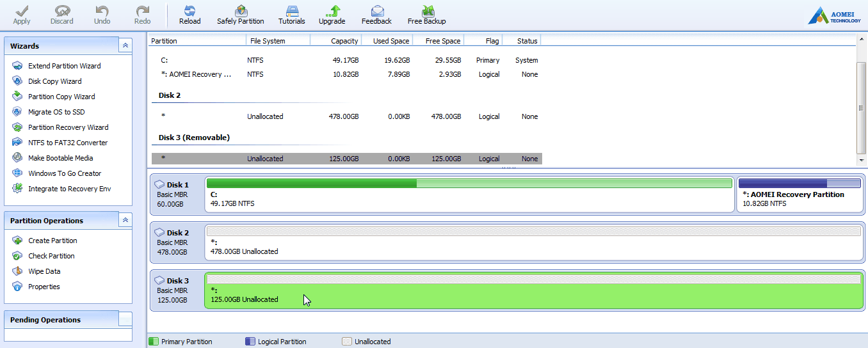Click the partition list scrollbar up arrow

[x=862, y=38]
